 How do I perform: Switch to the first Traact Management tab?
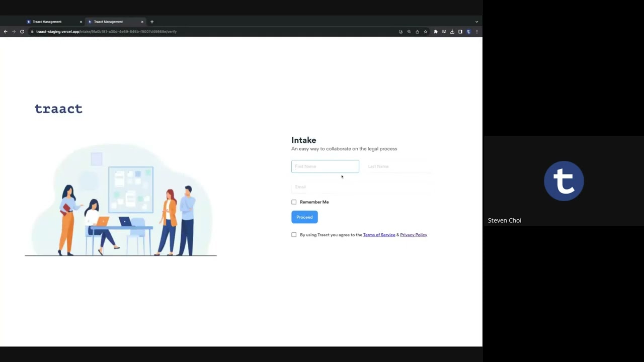(x=54, y=22)
